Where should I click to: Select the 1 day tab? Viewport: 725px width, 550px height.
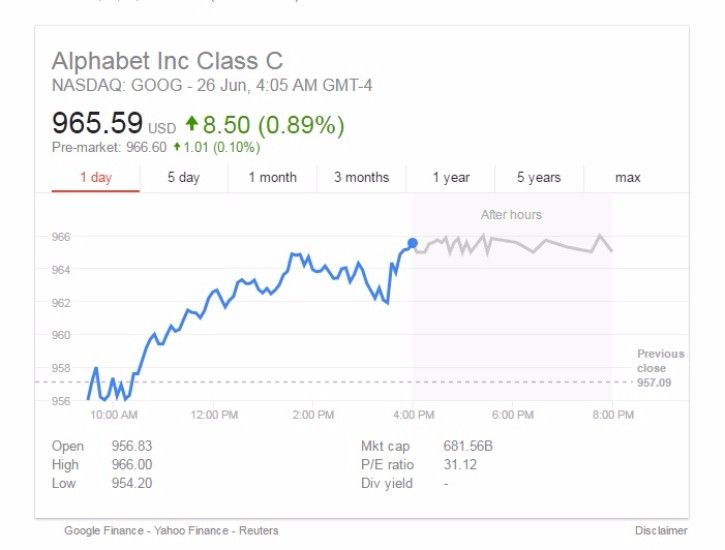point(95,178)
